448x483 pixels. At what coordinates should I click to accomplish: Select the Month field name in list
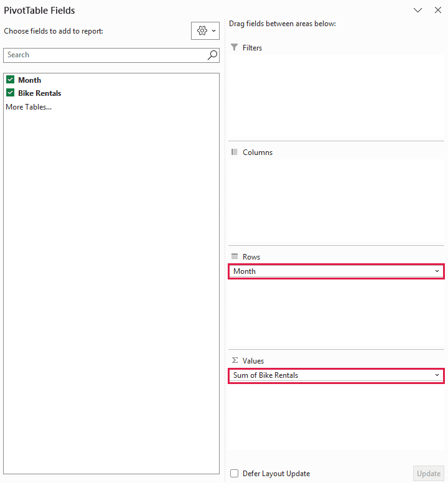30,80
